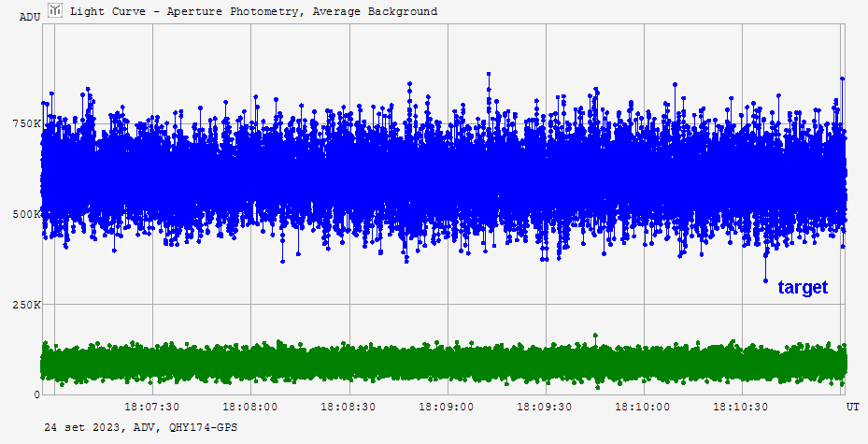Click the '0' y-axis value
This screenshot has height=444, width=868.
[x=37, y=394]
